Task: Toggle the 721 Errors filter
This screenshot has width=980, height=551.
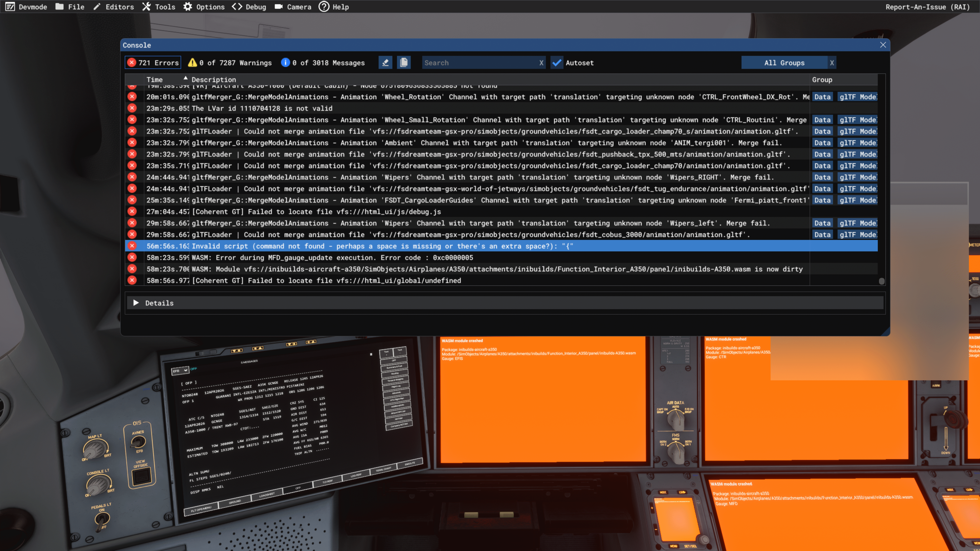Action: (153, 63)
